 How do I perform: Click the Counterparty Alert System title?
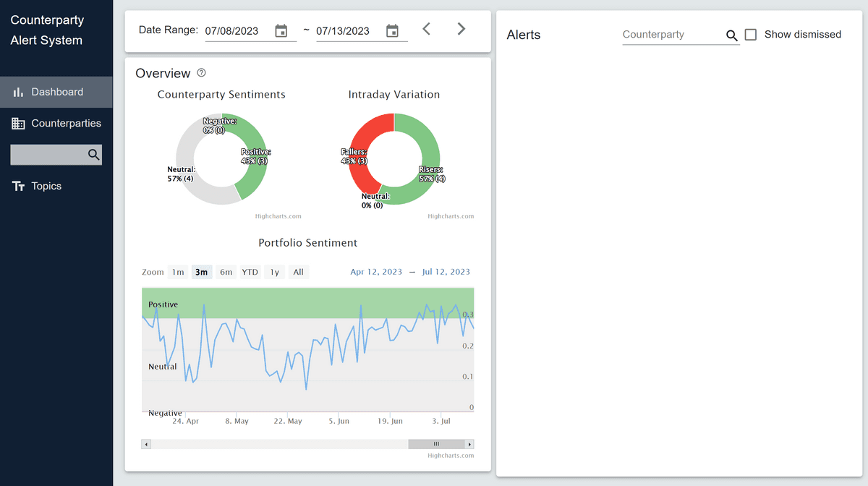[x=47, y=30]
